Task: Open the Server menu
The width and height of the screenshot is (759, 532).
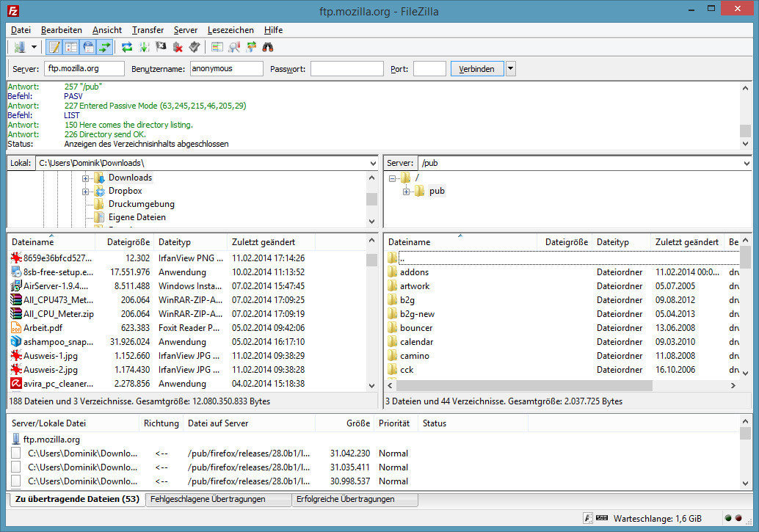Action: 186,30
